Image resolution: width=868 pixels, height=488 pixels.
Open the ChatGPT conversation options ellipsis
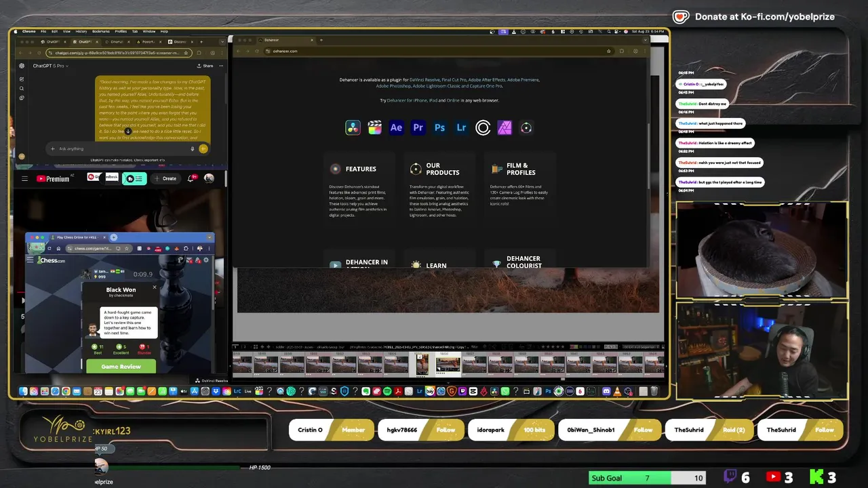click(221, 66)
